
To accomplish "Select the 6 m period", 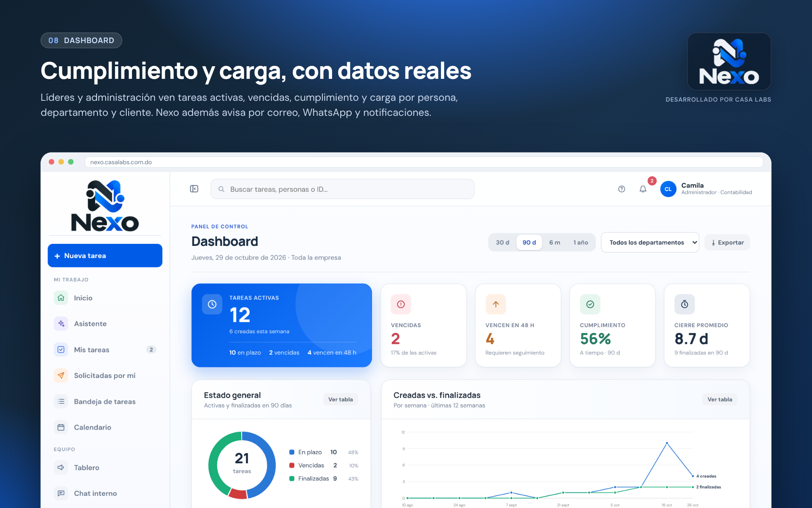I will tap(555, 242).
